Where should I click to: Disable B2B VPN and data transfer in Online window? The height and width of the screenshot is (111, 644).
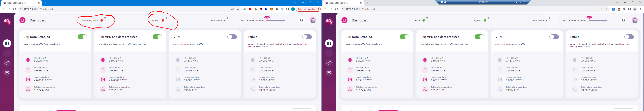(x=479, y=37)
